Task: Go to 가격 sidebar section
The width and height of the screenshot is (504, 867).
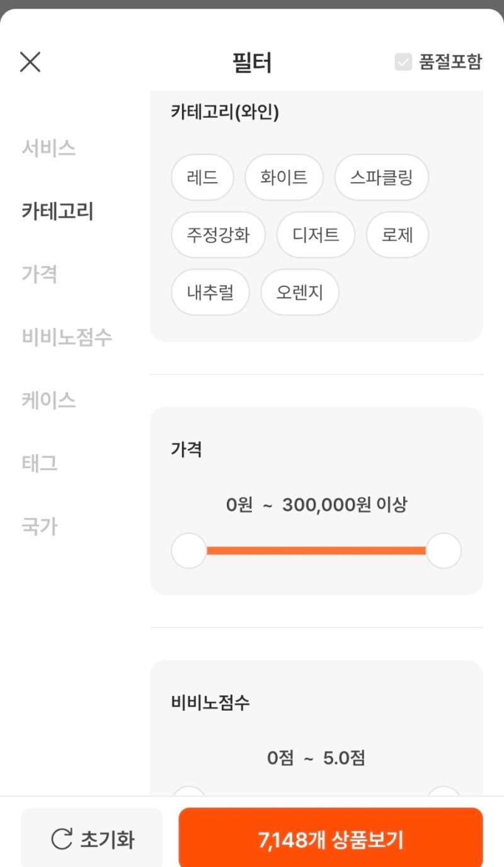Action: (40, 274)
